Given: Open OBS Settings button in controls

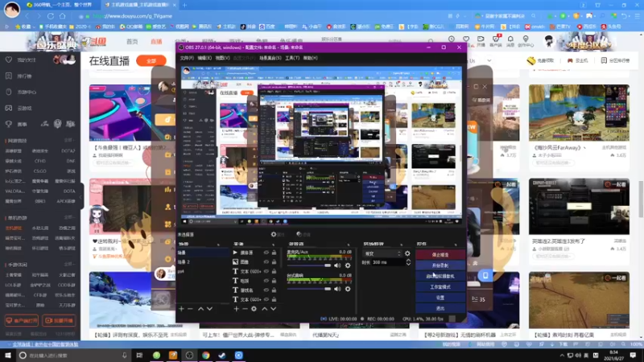Looking at the screenshot, I should pos(440,297).
